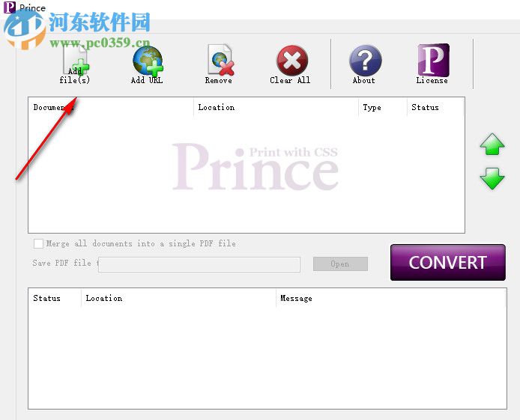Screen dimensions: 520x420
Task: Open the About help icon
Action: tap(365, 61)
